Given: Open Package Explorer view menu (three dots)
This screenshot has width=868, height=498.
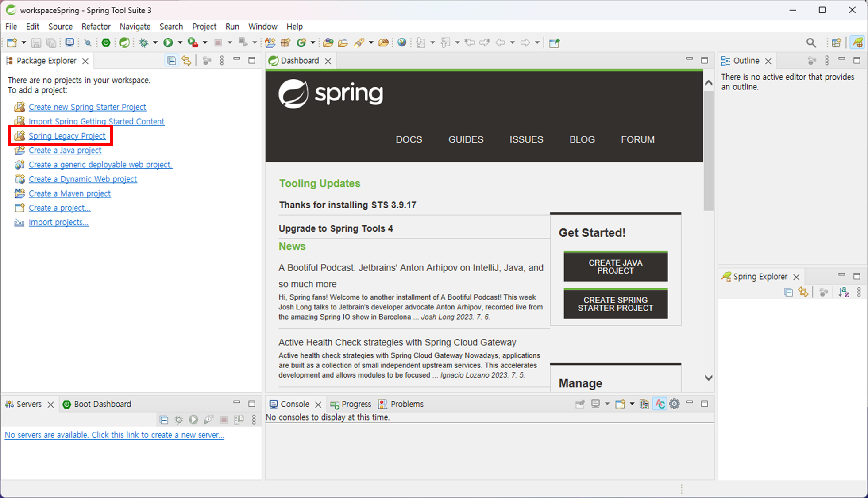Looking at the screenshot, I should point(222,61).
